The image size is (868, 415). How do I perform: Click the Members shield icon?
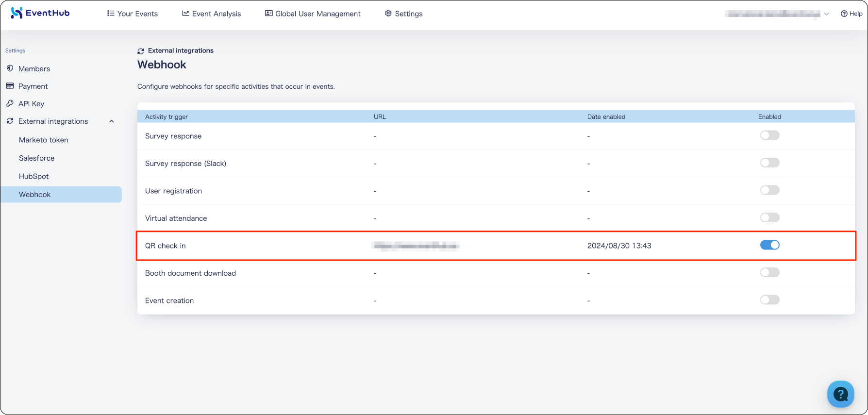[x=10, y=68]
